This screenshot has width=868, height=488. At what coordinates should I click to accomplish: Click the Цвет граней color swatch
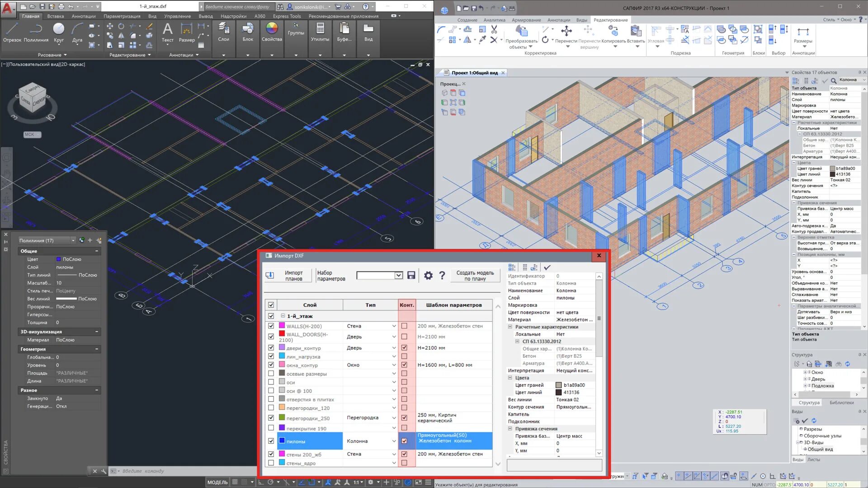(559, 385)
